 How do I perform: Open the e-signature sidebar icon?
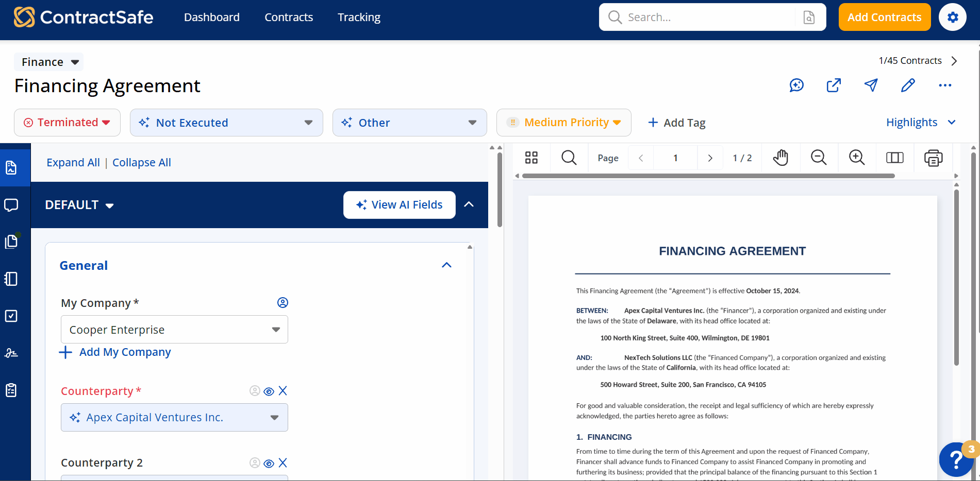click(x=11, y=353)
